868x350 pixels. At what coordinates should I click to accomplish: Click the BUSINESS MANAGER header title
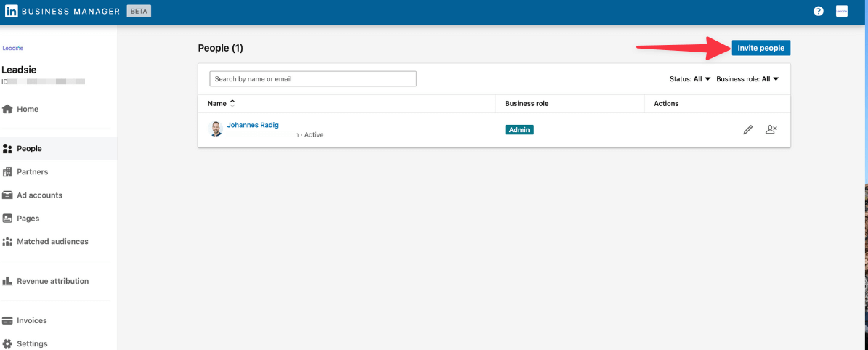[72, 11]
